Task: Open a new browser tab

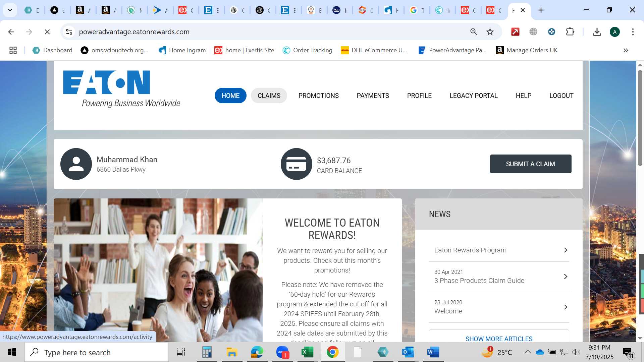Action: (x=541, y=10)
